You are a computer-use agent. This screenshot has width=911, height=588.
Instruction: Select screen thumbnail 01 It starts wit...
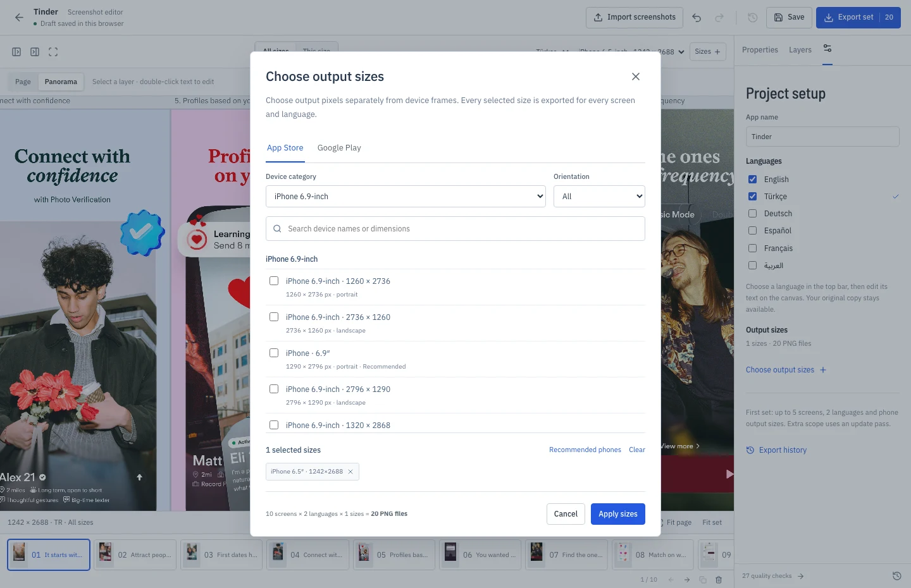(49, 555)
